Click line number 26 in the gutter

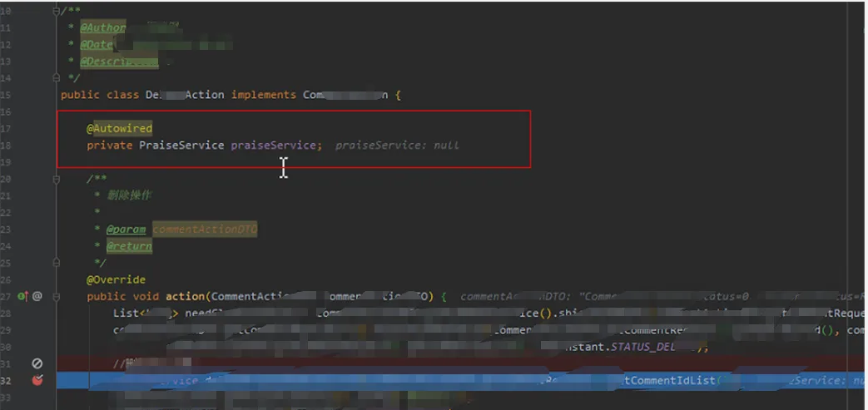click(x=6, y=280)
